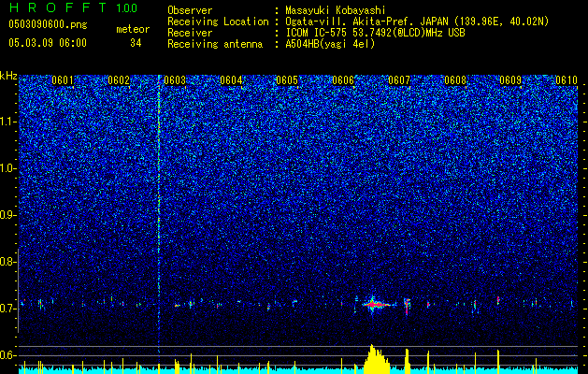Click the 0608 time marker
Screen dimensions: 588x374
(x=455, y=80)
